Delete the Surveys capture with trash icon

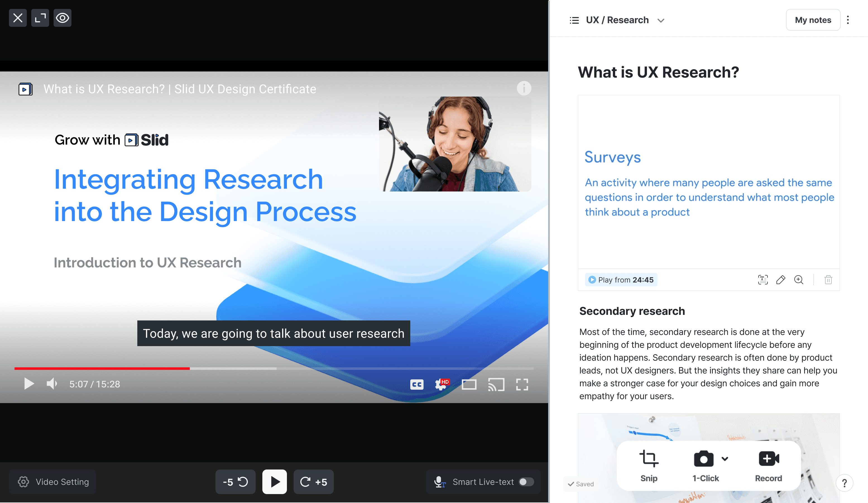pos(828,280)
